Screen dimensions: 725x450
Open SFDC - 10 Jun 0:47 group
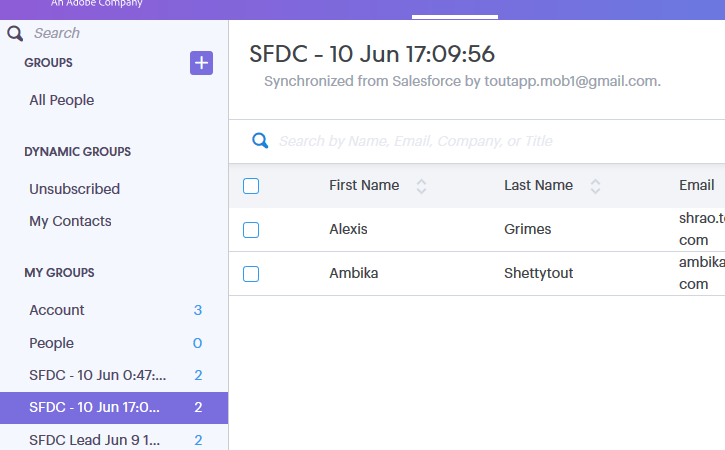coord(114,375)
